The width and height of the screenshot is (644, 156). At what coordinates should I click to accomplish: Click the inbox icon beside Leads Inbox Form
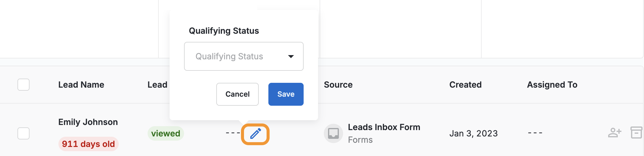tap(333, 133)
